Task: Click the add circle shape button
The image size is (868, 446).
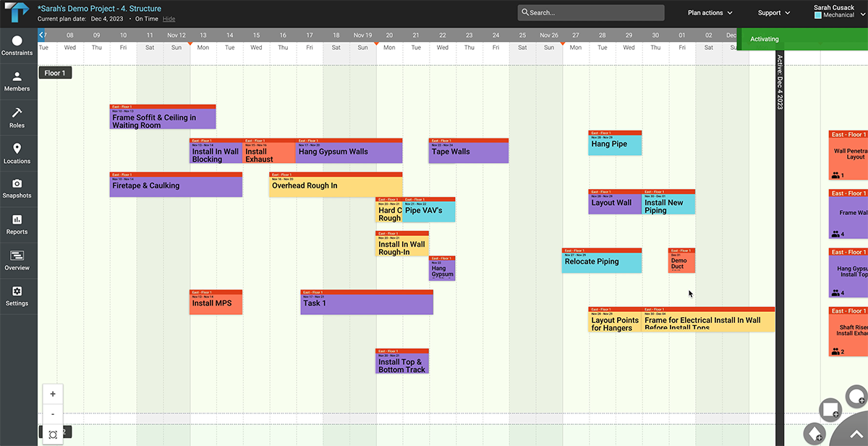Action: (856, 396)
